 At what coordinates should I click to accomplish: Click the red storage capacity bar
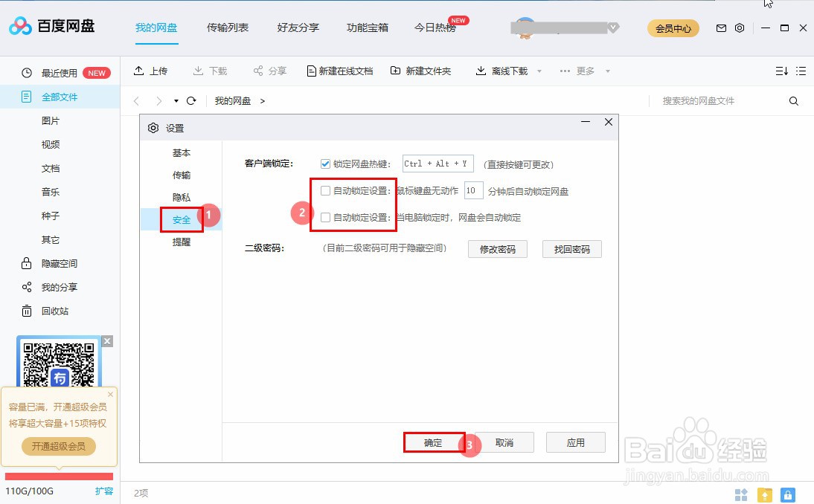[x=59, y=476]
